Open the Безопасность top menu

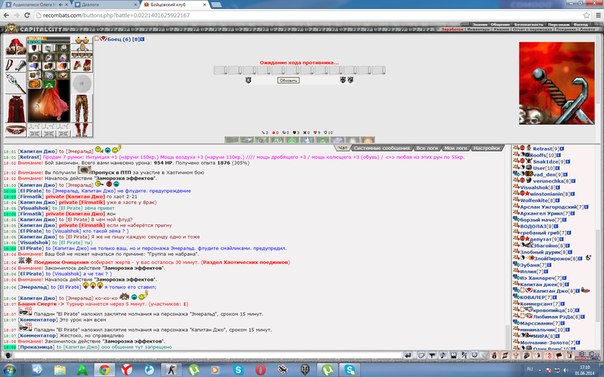(x=528, y=24)
